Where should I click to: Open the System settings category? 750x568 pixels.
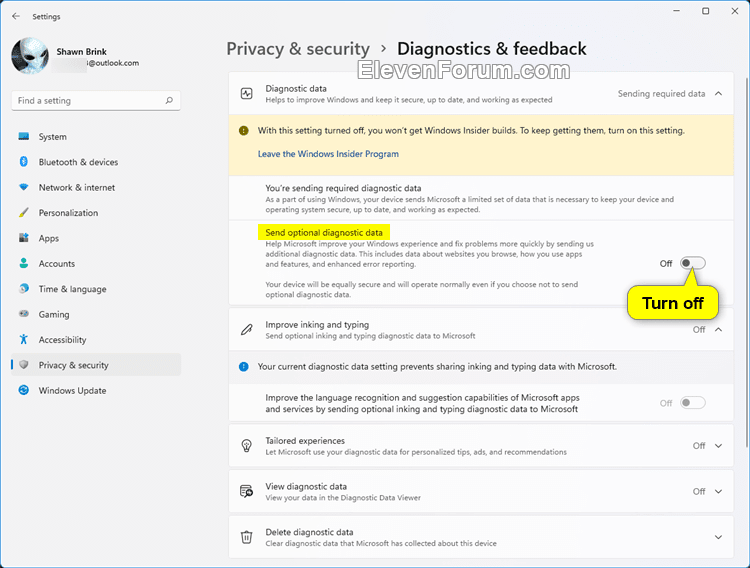(53, 137)
